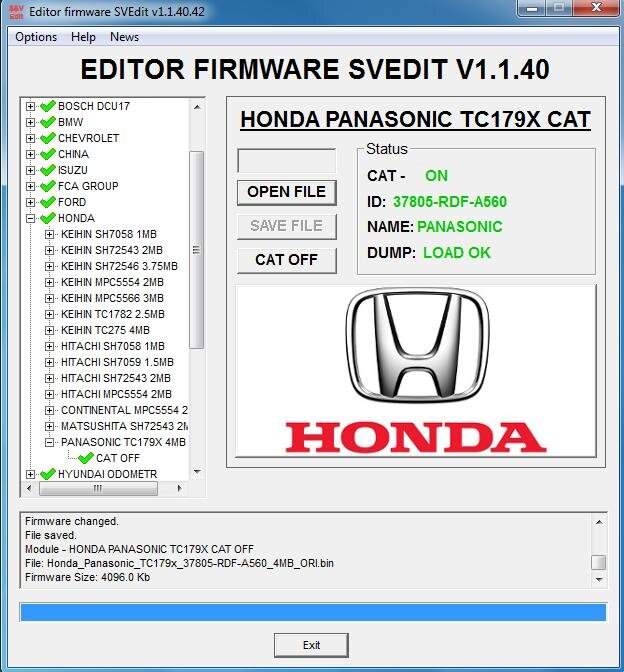Click the Exit button
The width and height of the screenshot is (624, 672).
(311, 645)
